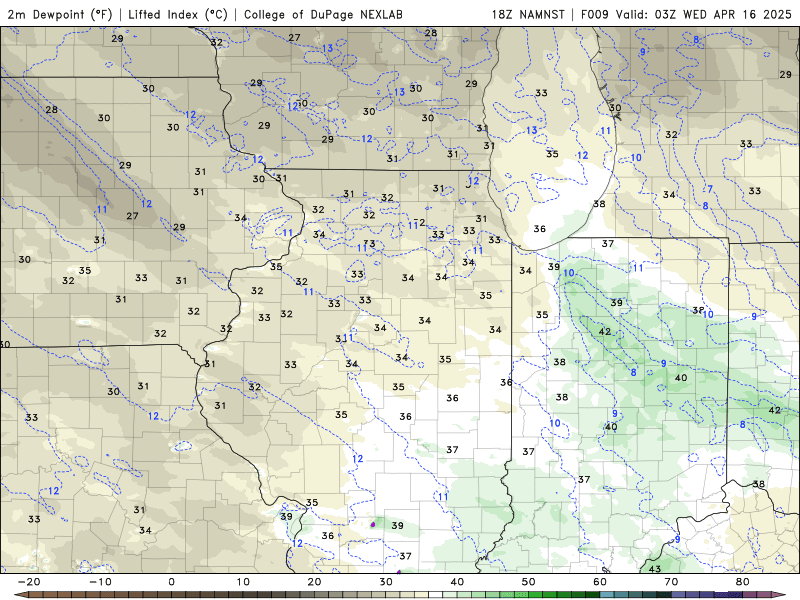This screenshot has width=800, height=600.
Task: Select the 50 label on color scale
Action: [x=529, y=582]
